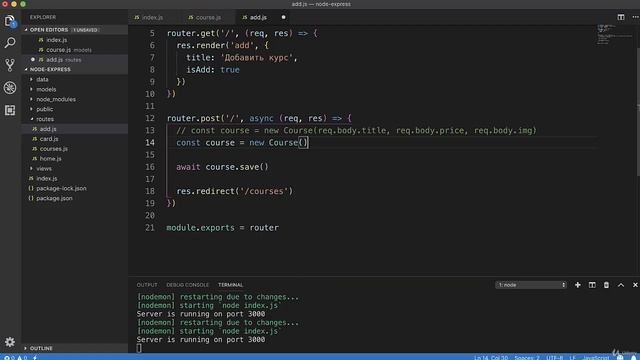Open courses.js in routes folder
The image size is (640, 360).
point(53,149)
